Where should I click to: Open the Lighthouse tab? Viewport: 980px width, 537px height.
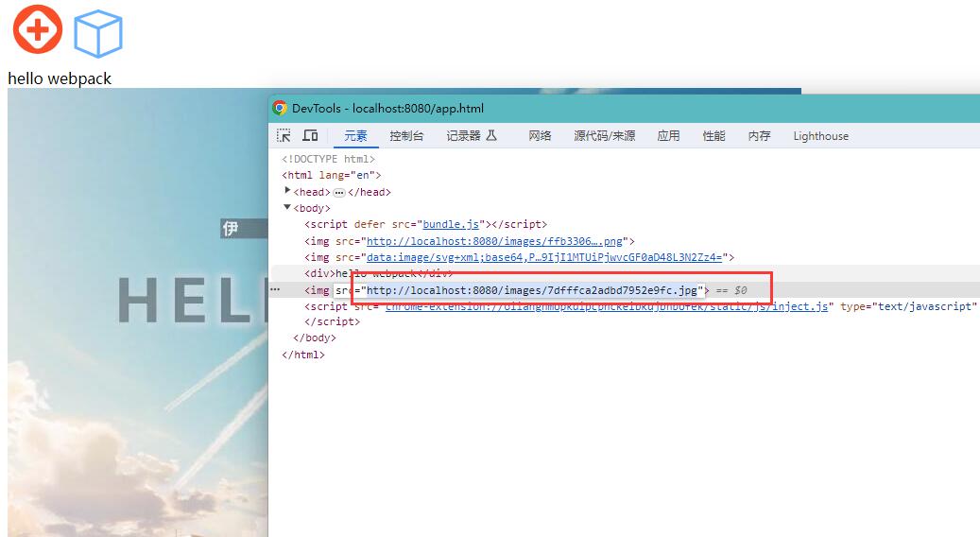[x=820, y=135]
